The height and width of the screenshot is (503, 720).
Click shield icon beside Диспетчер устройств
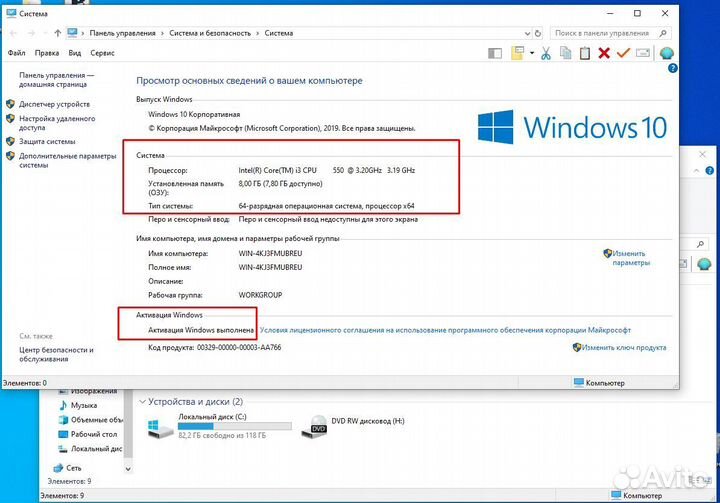pyautogui.click(x=11, y=104)
